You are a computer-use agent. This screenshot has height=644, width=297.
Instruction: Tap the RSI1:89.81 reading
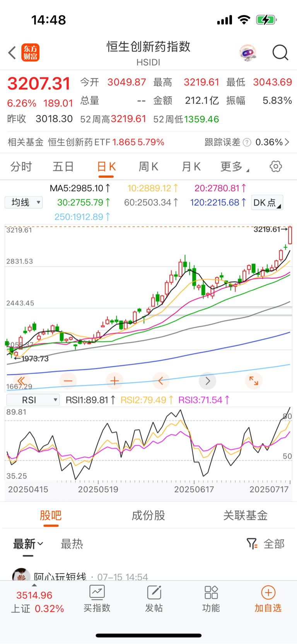click(x=90, y=400)
